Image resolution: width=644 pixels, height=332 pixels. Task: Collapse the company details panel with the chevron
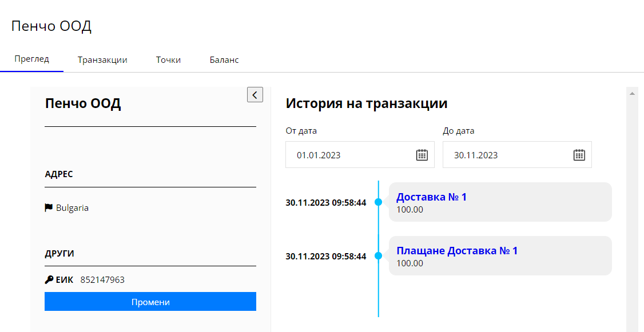coord(255,95)
